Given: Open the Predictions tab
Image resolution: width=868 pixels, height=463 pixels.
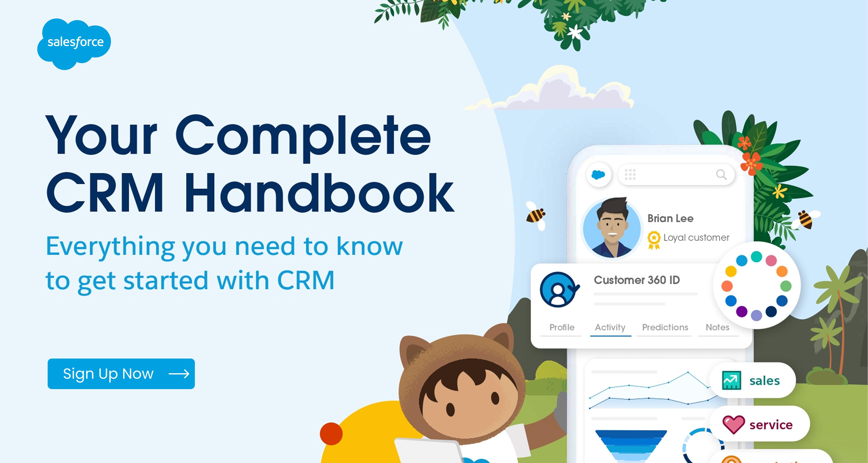Looking at the screenshot, I should [665, 327].
